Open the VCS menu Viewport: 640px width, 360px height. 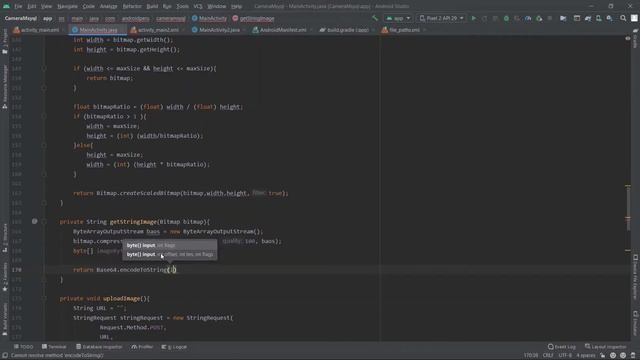[x=198, y=6]
